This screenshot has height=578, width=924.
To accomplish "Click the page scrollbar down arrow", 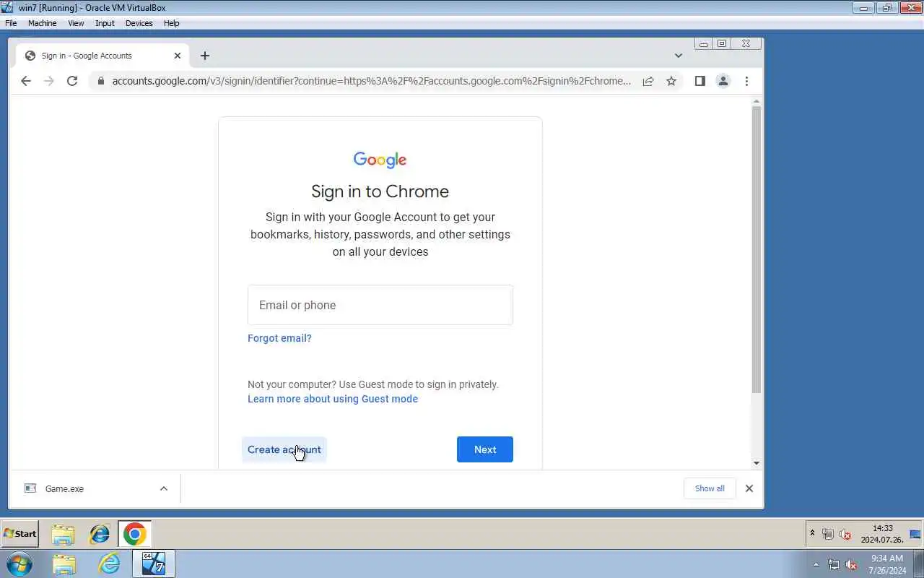I will click(x=757, y=462).
